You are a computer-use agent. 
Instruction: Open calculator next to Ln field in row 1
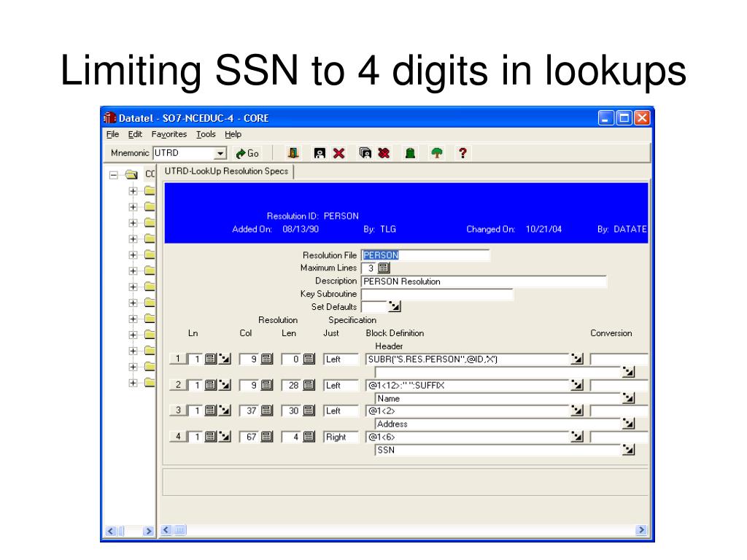tap(210, 359)
